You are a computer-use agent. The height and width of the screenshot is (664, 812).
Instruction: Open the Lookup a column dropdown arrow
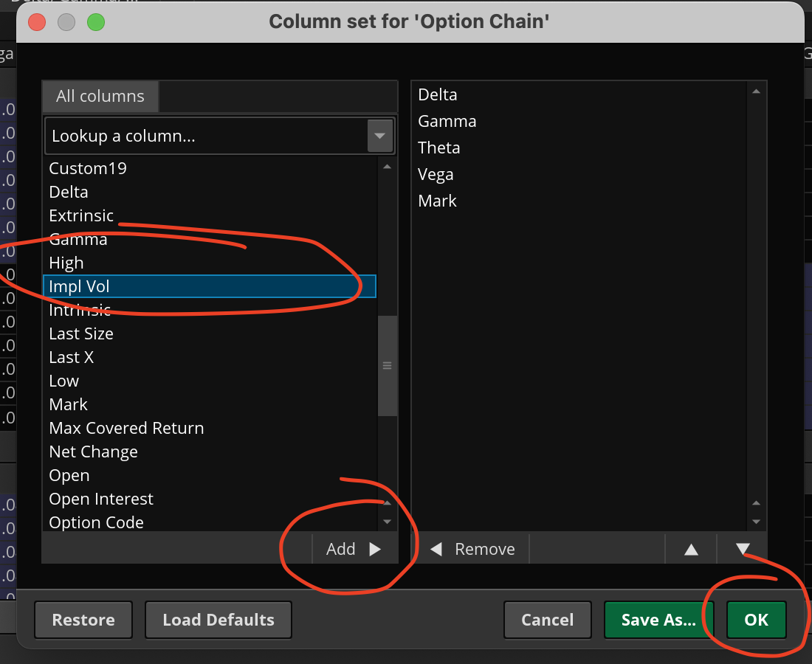[x=379, y=136]
